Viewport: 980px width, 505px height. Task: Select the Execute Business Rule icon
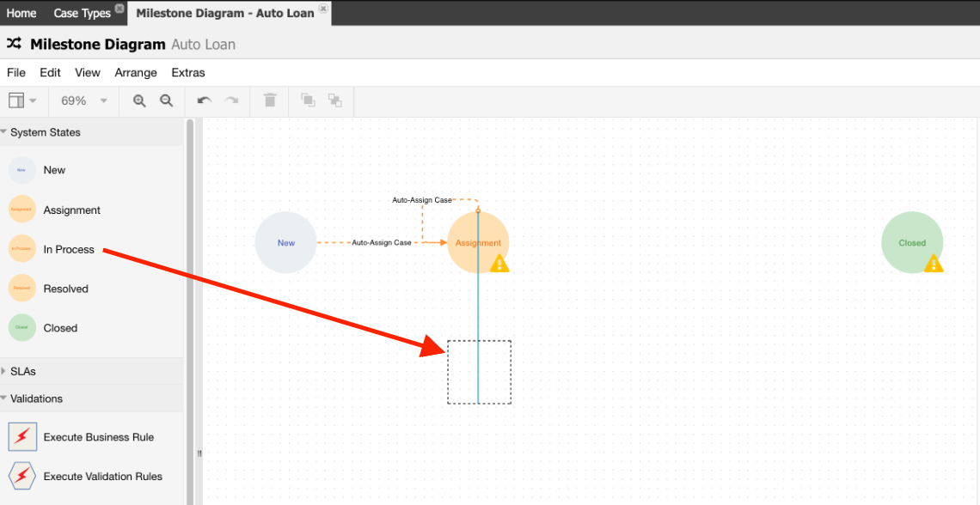(x=22, y=437)
